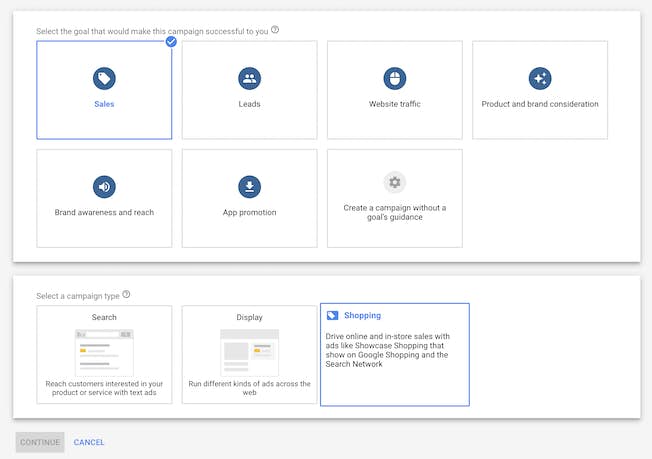652x459 pixels.
Task: Click the Search campaign preview illustration
Action: (x=104, y=353)
